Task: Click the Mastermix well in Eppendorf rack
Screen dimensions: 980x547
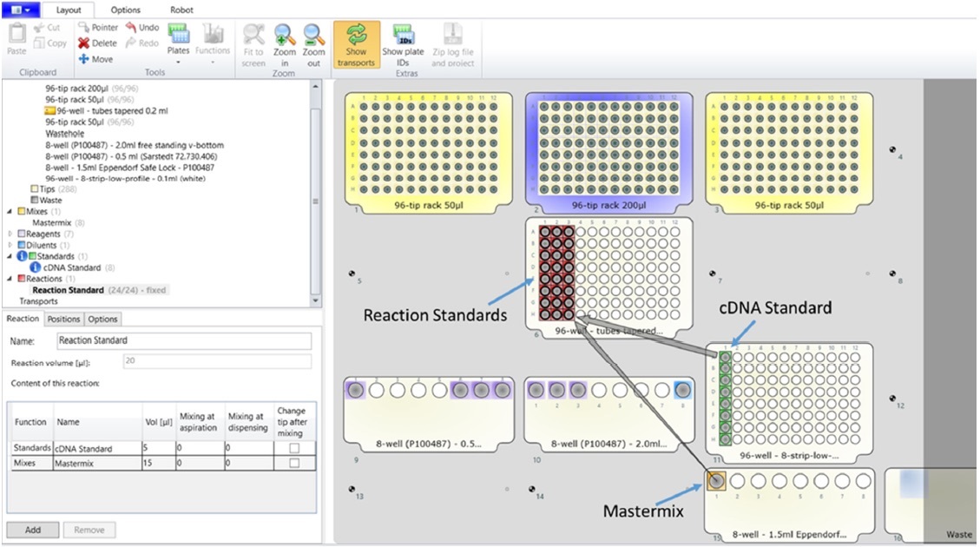Action: tap(717, 480)
